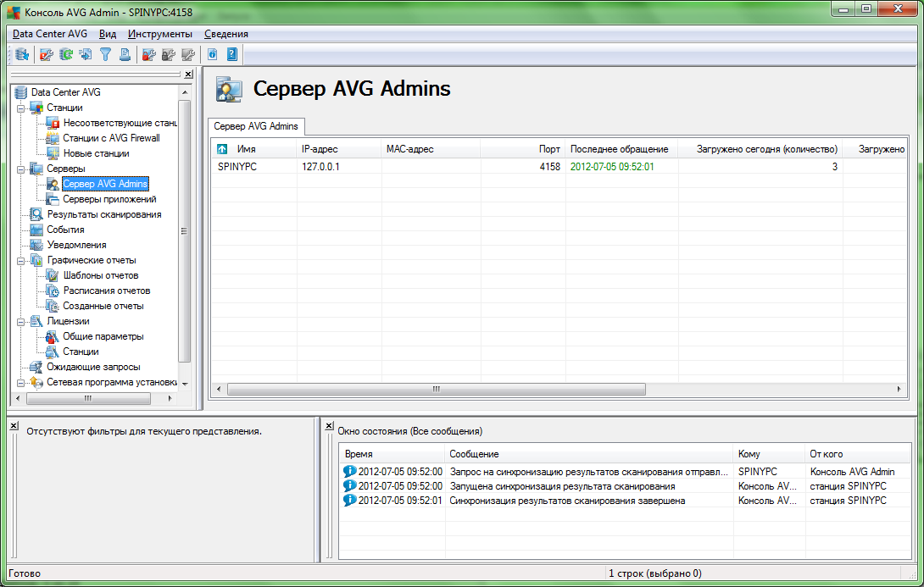Click the Новые станции tree icon
924x587 pixels.
click(53, 153)
